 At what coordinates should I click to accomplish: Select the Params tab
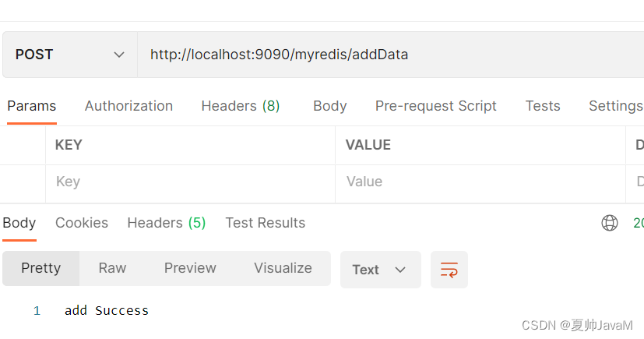click(x=32, y=106)
